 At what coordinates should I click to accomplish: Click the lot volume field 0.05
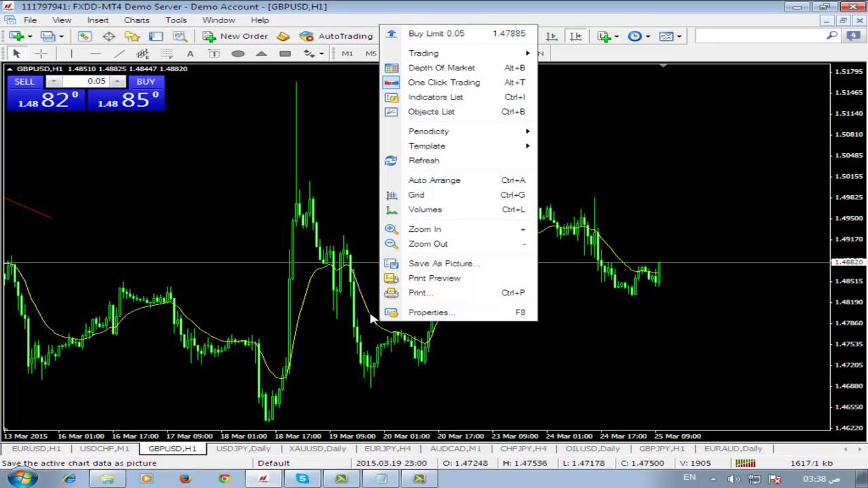pyautogui.click(x=85, y=81)
